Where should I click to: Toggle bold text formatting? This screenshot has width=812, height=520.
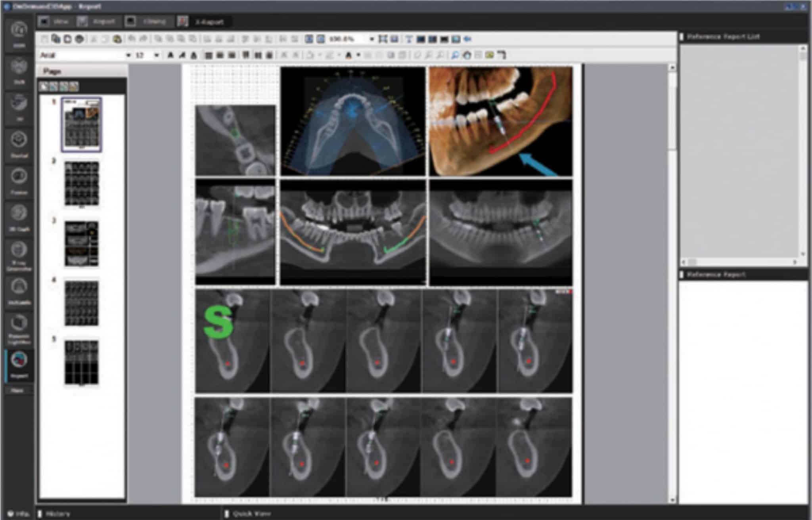[170, 55]
